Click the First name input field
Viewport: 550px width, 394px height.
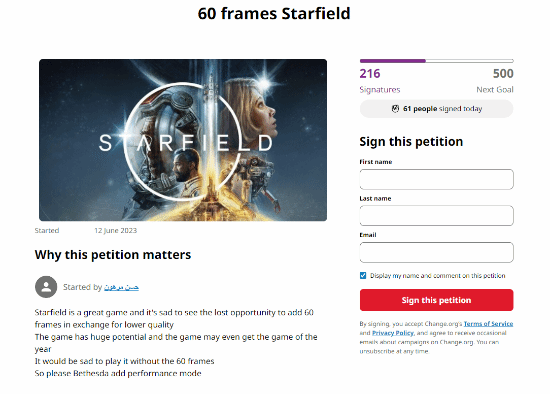[436, 179]
